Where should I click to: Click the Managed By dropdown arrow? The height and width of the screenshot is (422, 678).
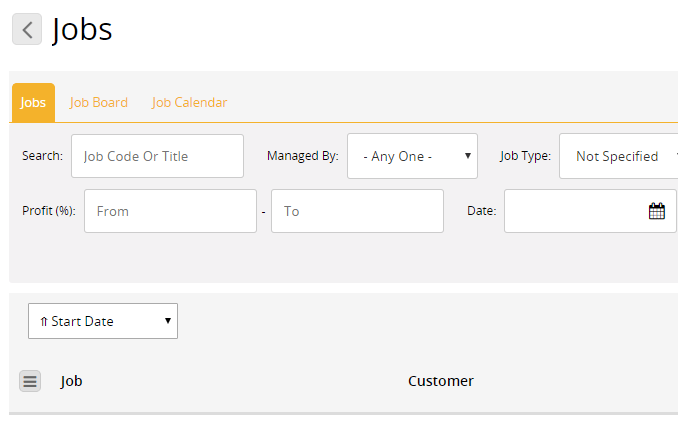467,156
